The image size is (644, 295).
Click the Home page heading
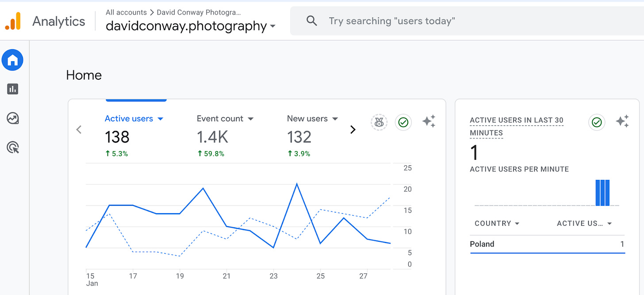pyautogui.click(x=84, y=75)
